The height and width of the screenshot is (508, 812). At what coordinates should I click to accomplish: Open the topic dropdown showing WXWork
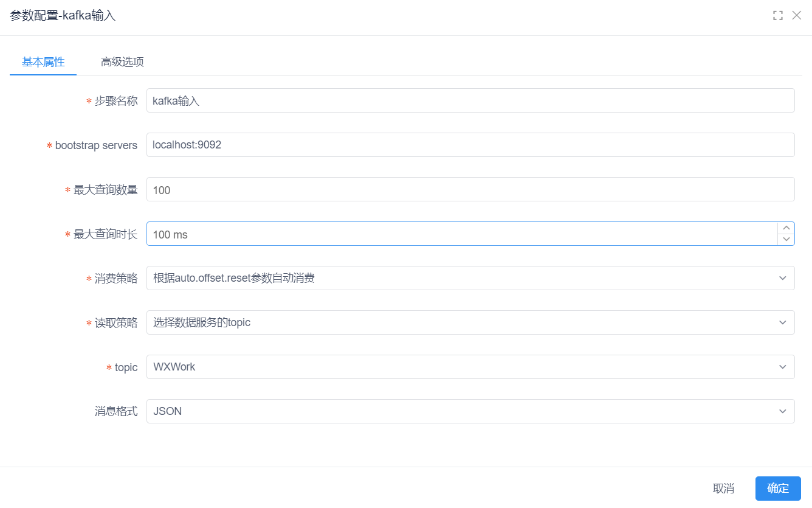(x=470, y=367)
